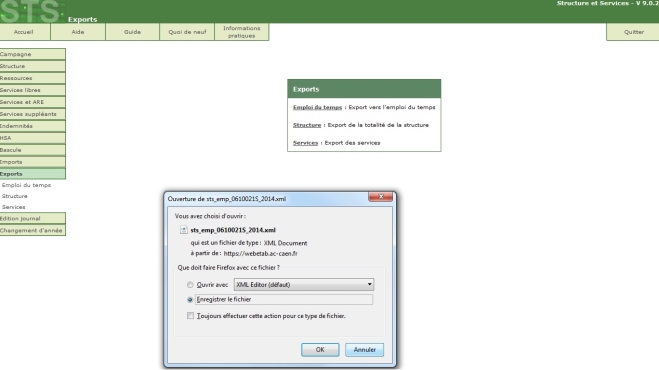Open the XML Editor (défaut) dropdown
The height and width of the screenshot is (370, 659).
(304, 285)
